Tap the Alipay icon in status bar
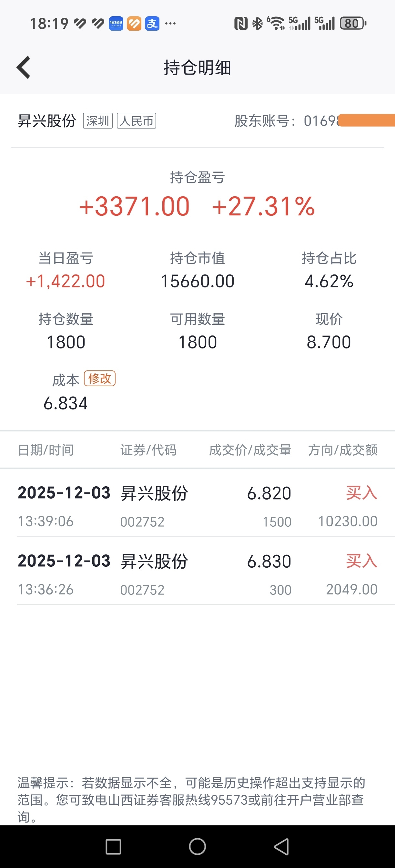395x868 pixels. pos(152,24)
